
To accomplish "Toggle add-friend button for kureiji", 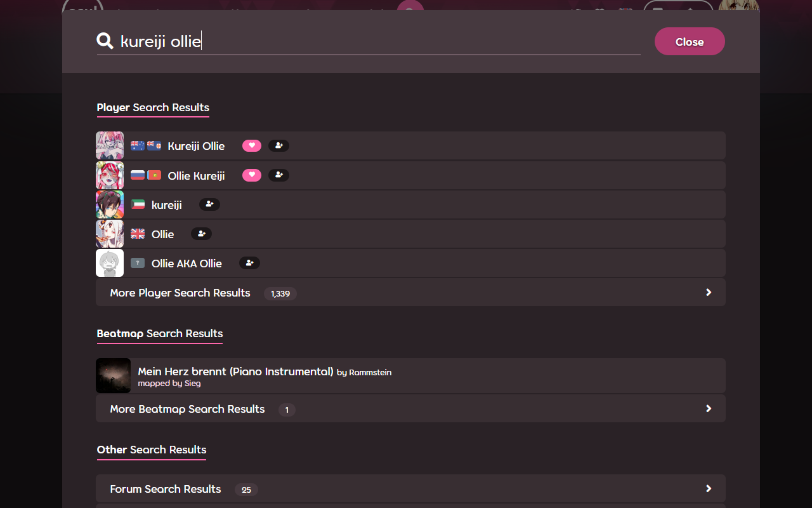I will coord(209,204).
